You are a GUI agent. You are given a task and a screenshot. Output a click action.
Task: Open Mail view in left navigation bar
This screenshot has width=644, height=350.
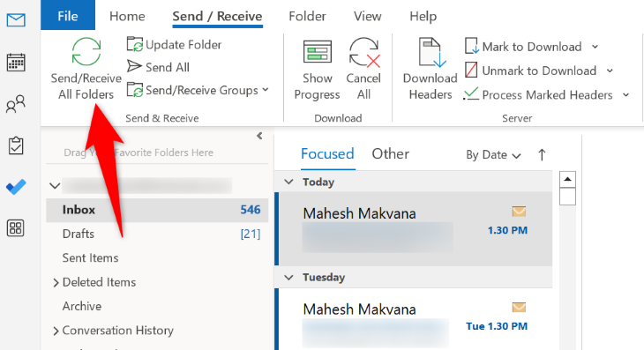(x=16, y=19)
